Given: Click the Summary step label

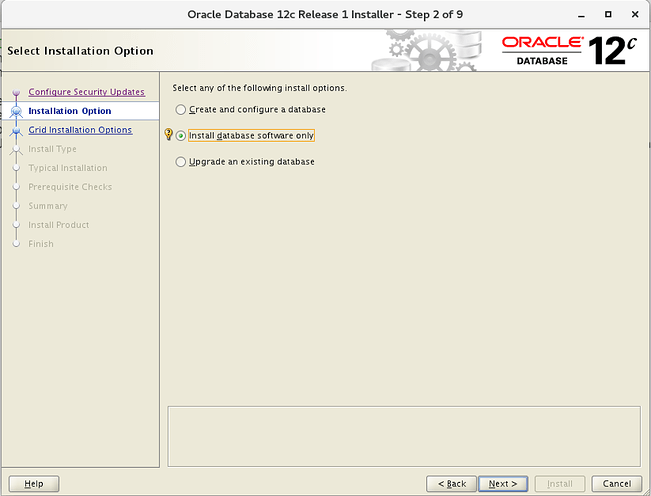Looking at the screenshot, I should (x=48, y=206).
